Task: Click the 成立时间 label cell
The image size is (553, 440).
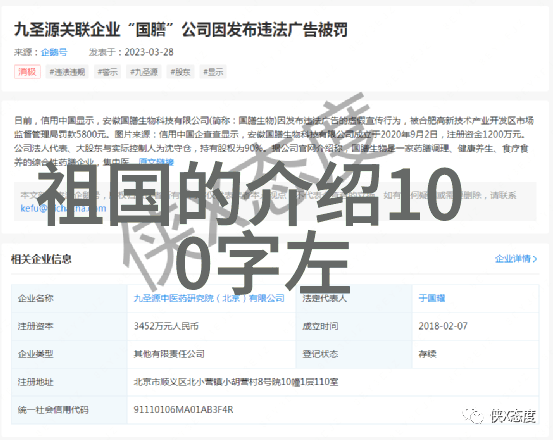Action: pyautogui.click(x=354, y=326)
